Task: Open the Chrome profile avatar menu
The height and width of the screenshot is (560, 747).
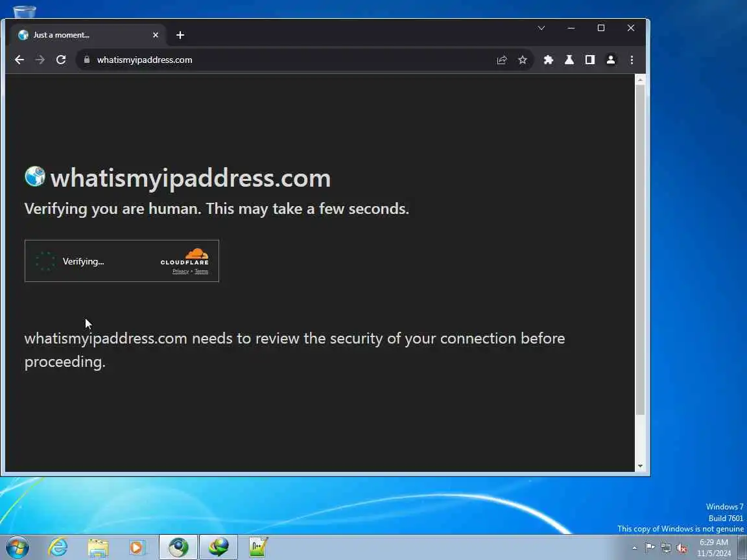Action: pyautogui.click(x=611, y=60)
